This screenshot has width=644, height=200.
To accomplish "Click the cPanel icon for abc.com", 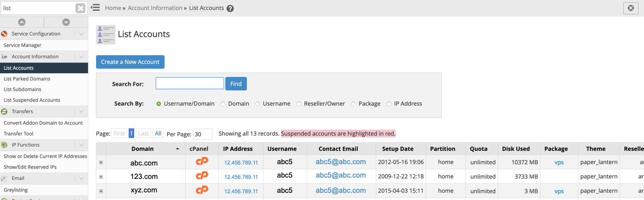I will coord(202,162).
